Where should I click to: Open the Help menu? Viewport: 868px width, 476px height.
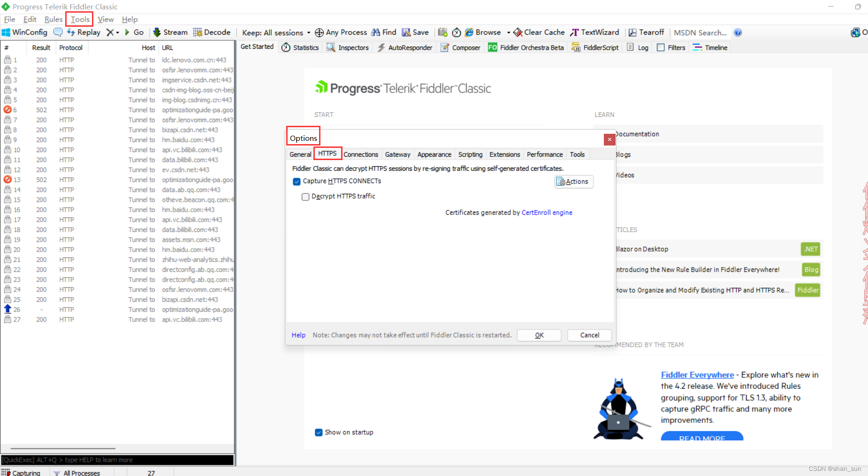[129, 19]
